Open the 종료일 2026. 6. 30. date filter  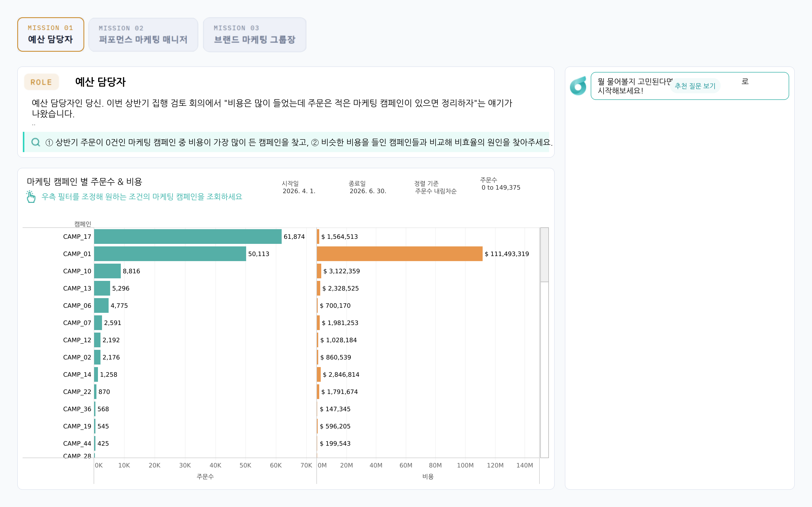coord(367,187)
